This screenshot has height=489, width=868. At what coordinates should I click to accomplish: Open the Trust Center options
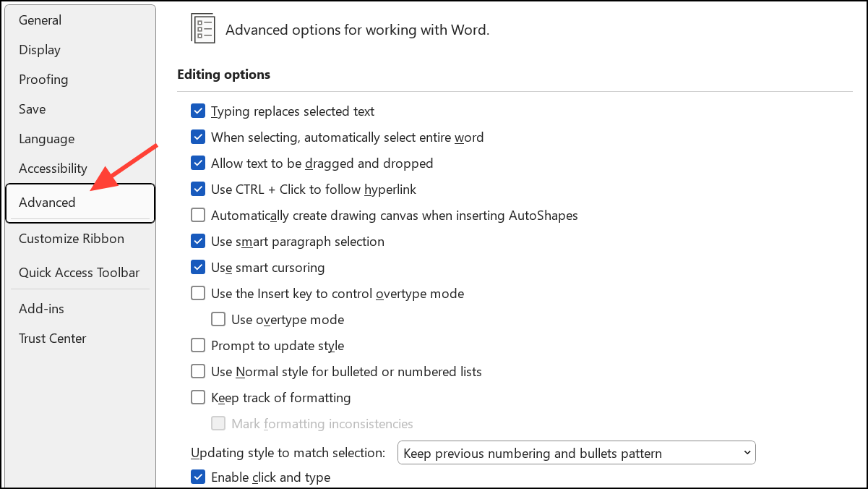(x=52, y=338)
